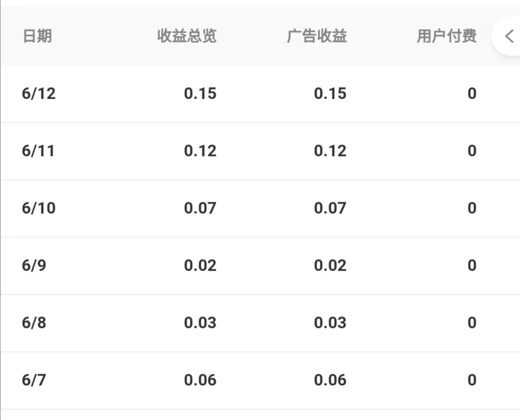Image resolution: width=520 pixels, height=420 pixels.
Task: Select the 0.06 ad revenue for 6/7
Action: (x=330, y=380)
